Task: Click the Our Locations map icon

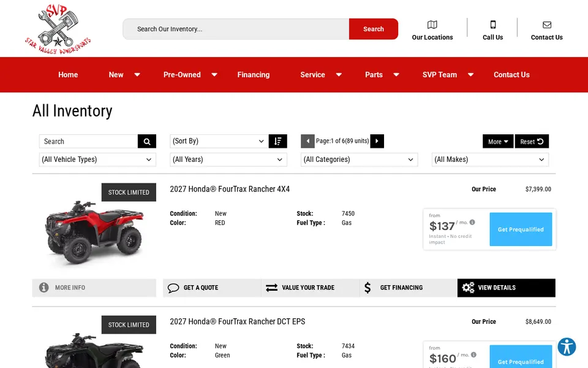Action: pos(432,25)
